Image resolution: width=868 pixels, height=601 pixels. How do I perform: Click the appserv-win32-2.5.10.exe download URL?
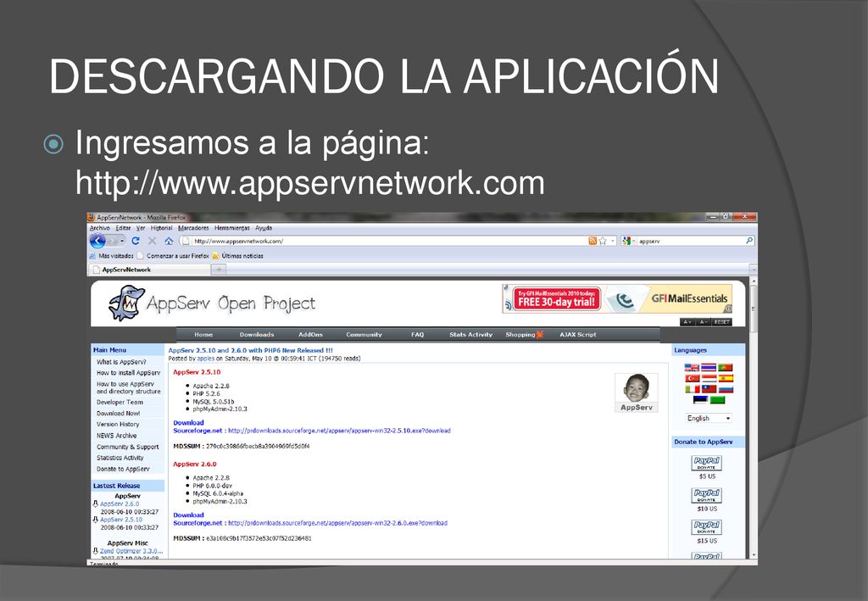[x=339, y=431]
